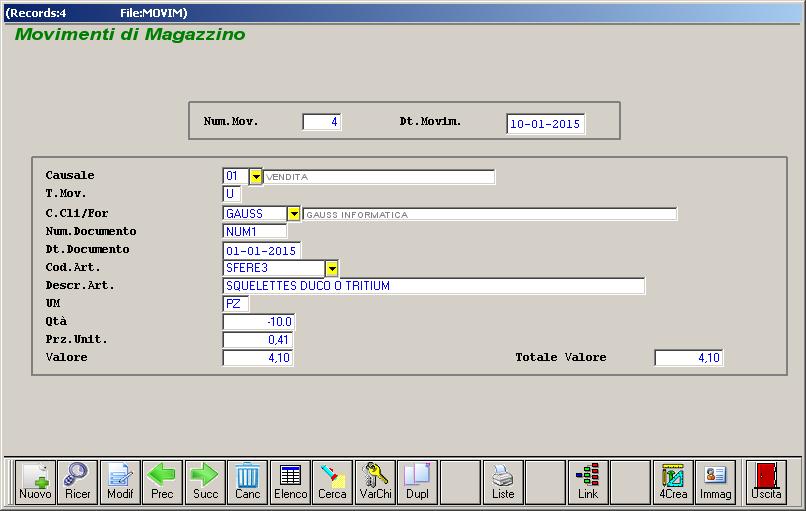Click the Causale code field 01
This screenshot has width=806, height=511.
tap(235, 176)
